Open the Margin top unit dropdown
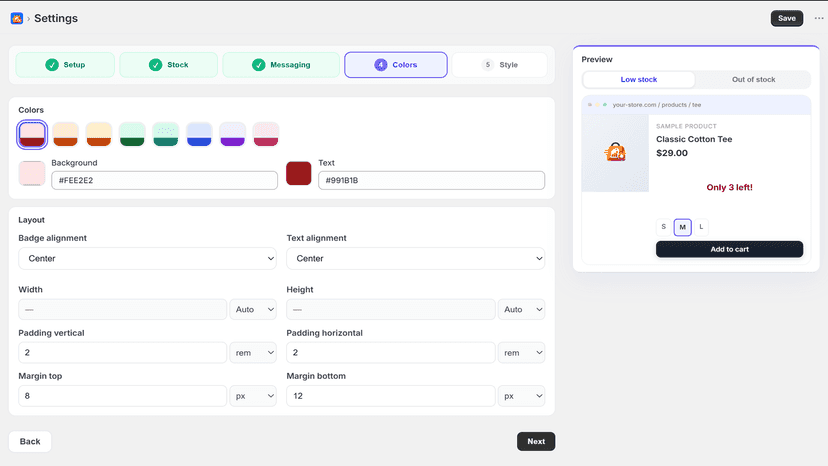The height and width of the screenshot is (466, 828). point(253,396)
